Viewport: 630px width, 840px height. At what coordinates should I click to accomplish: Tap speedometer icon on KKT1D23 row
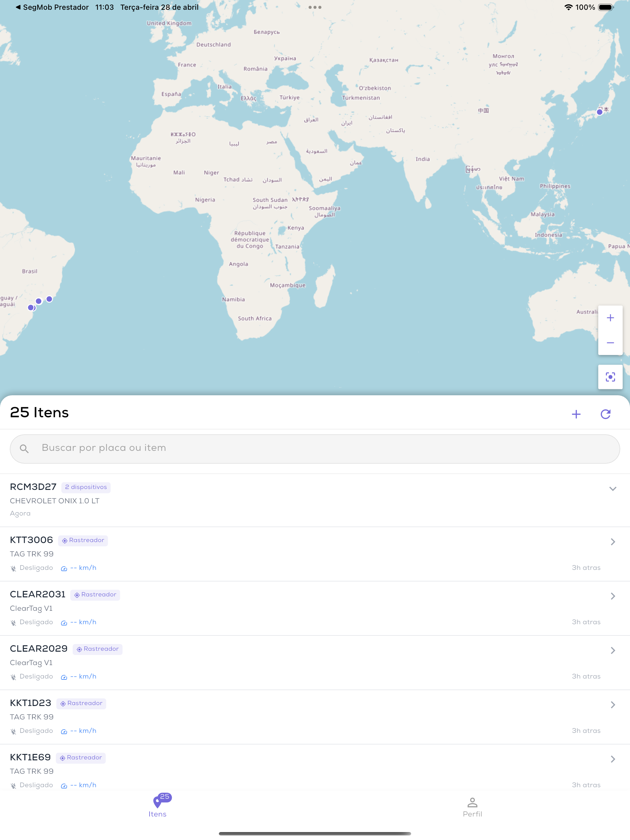point(64,731)
